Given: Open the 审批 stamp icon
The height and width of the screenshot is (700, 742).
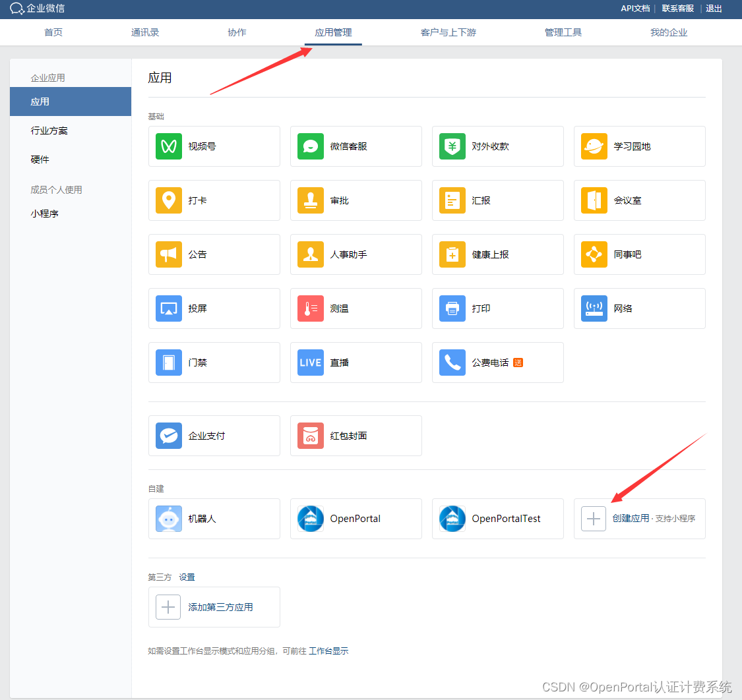Looking at the screenshot, I should [x=311, y=200].
